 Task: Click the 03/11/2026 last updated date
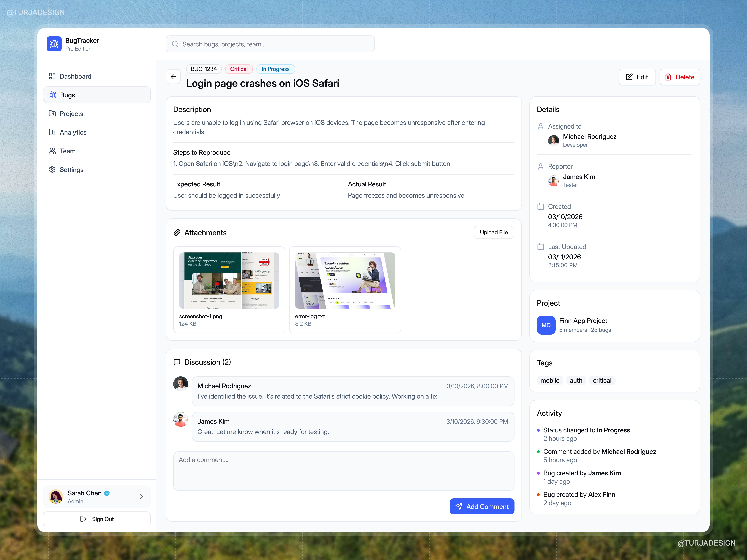(x=564, y=257)
